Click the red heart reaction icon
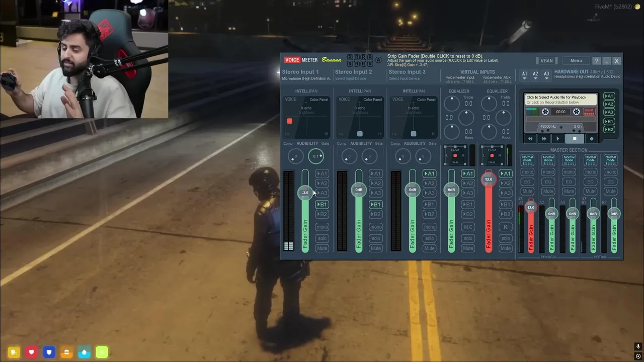This screenshot has width=644, height=362. pos(31,352)
